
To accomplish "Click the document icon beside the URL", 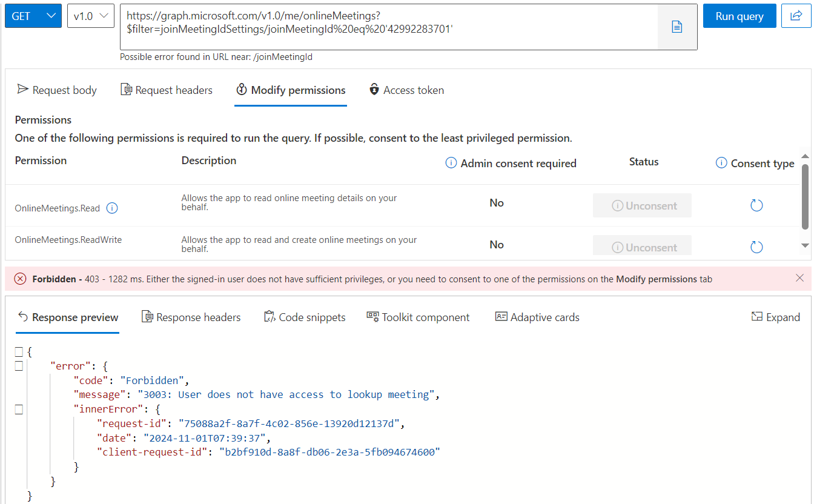I will pos(677,27).
